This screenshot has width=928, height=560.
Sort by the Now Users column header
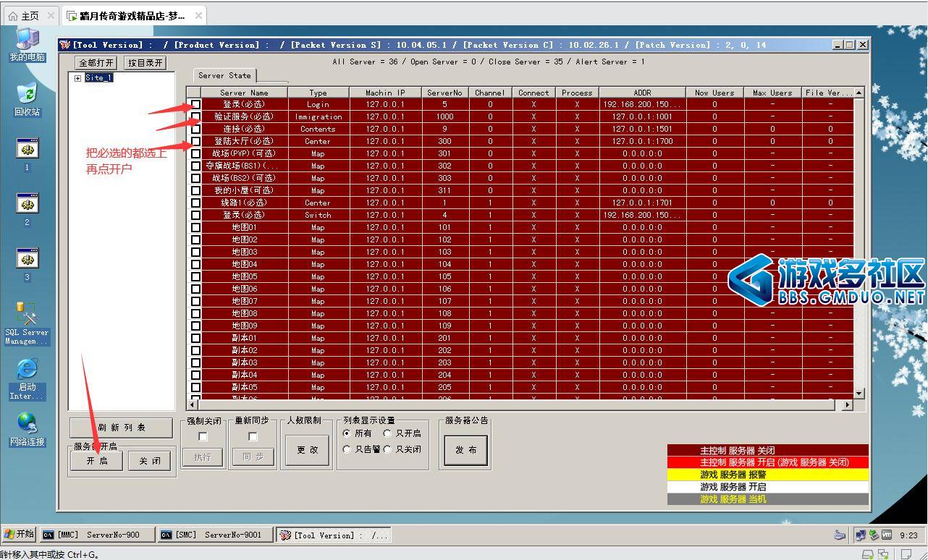pyautogui.click(x=714, y=93)
